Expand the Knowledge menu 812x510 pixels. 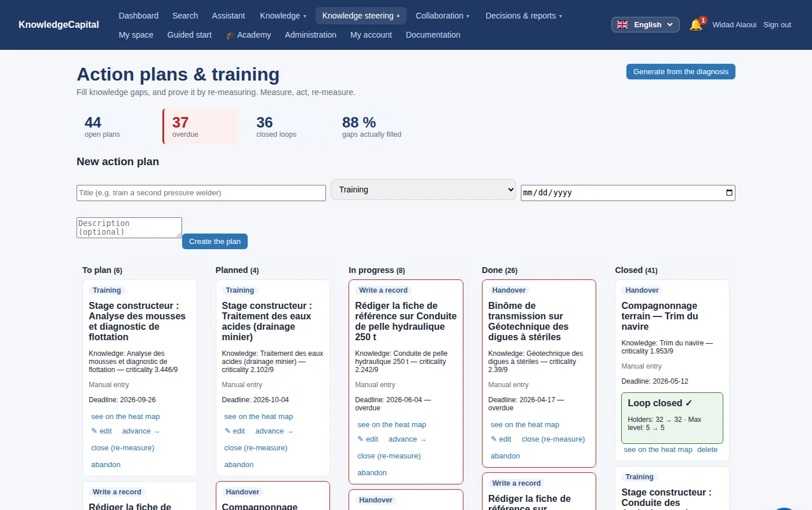(x=283, y=16)
